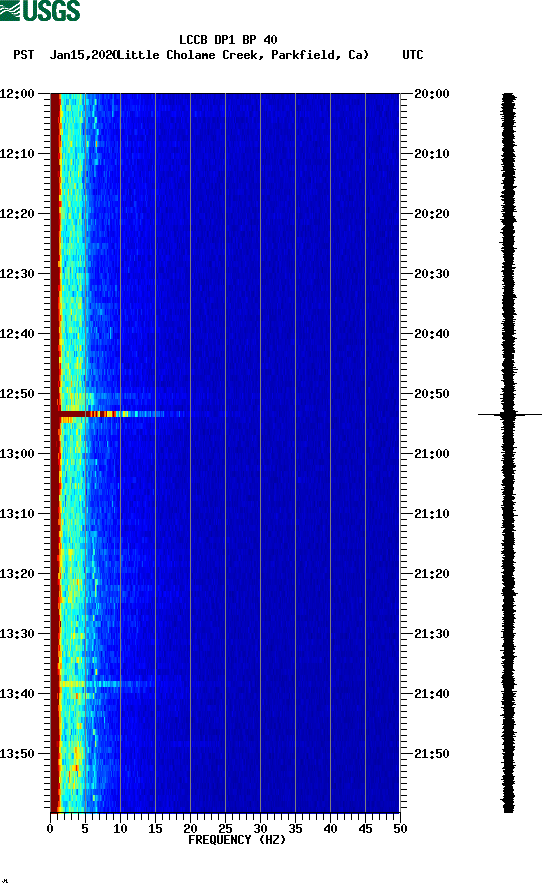
Task: Click the 21:50 UTC time label
Action: tap(432, 754)
